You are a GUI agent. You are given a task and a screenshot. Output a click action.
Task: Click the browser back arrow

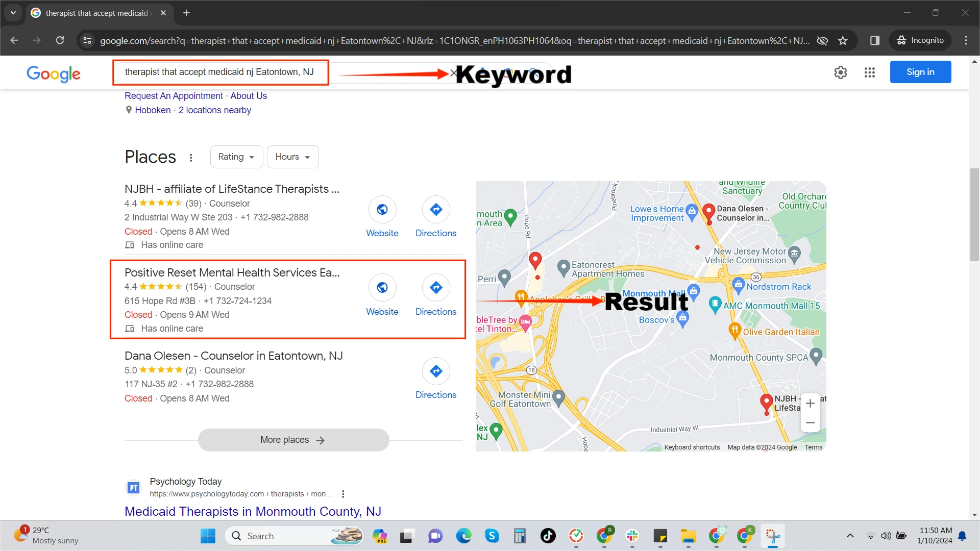[x=14, y=40]
